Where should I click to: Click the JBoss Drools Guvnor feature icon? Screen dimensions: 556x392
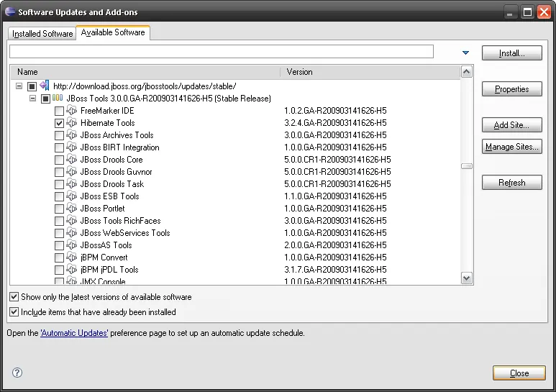coord(72,171)
